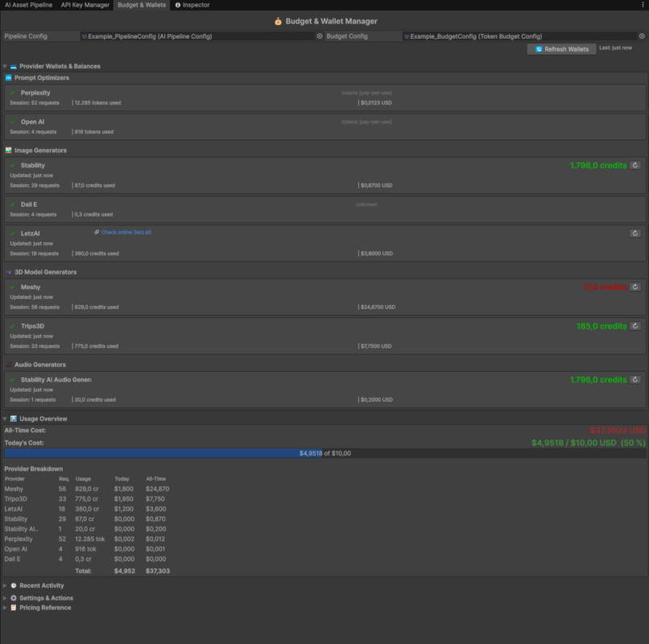Click the Today column header in breakdown
The width and height of the screenshot is (649, 644).
122,479
